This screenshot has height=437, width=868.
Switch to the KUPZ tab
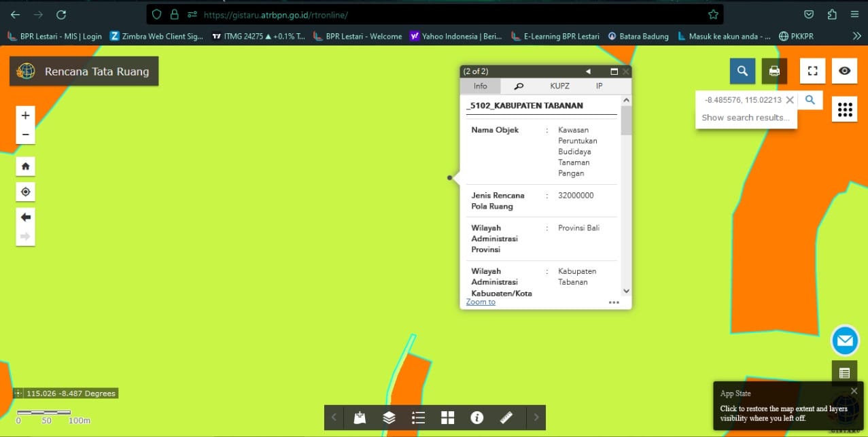[559, 86]
